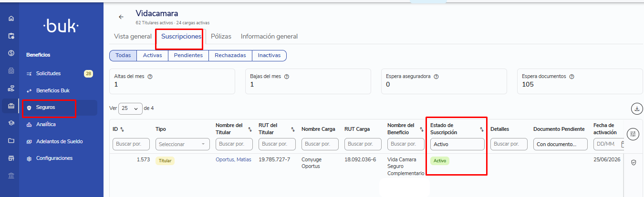This screenshot has width=644, height=197.
Task: Filter subscriptions by Rechazadas
Action: pos(230,56)
